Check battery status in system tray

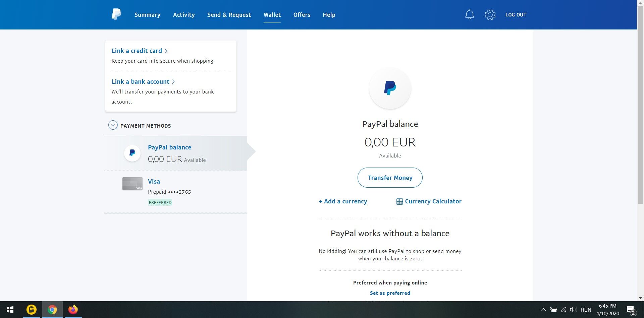(x=553, y=310)
